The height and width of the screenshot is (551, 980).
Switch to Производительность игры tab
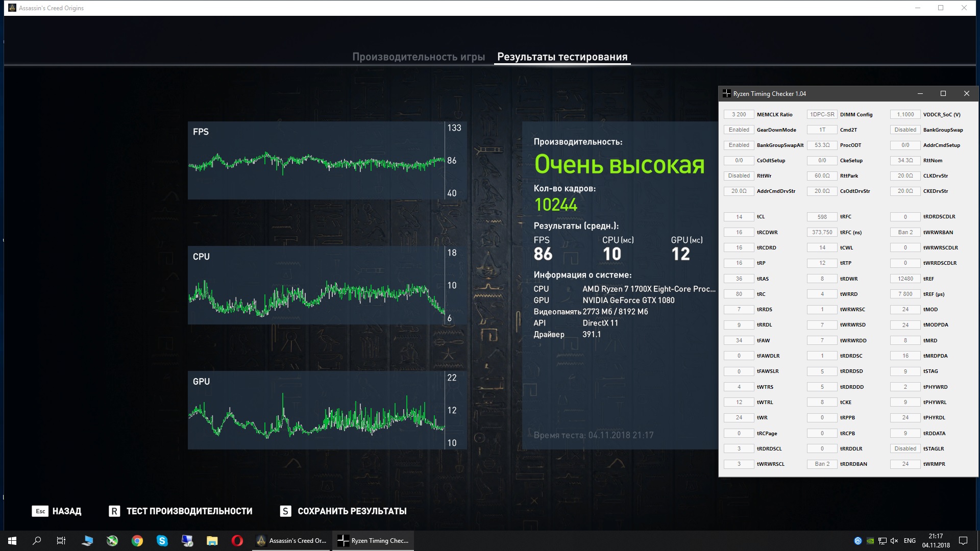click(x=418, y=57)
